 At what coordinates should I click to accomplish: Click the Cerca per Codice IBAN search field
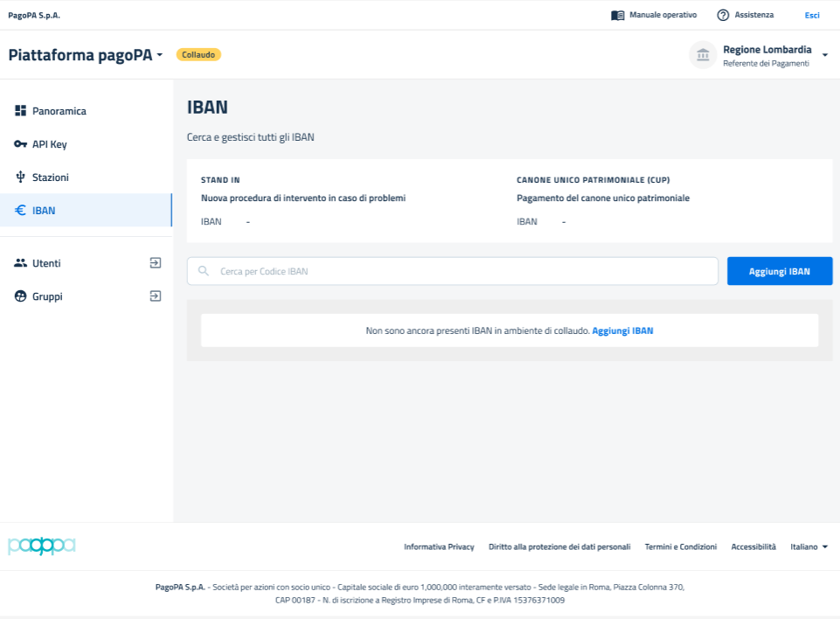coord(463,271)
